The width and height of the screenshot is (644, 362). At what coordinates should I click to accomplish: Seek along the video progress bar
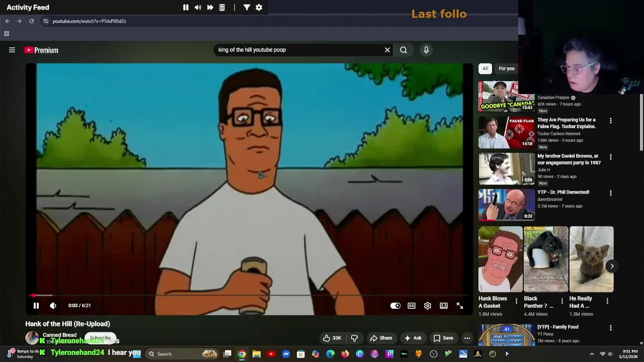click(249, 296)
